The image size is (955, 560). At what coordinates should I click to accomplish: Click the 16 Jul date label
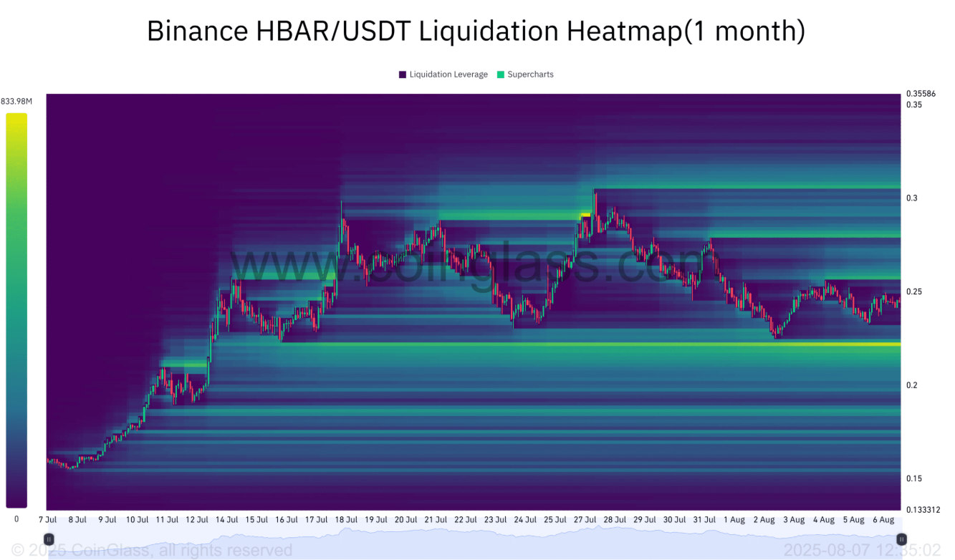287,520
